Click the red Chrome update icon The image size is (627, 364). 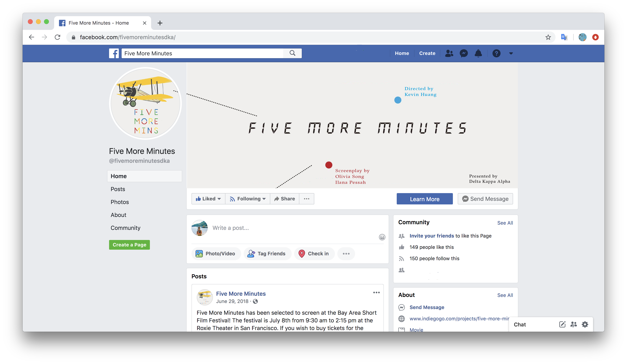point(595,37)
